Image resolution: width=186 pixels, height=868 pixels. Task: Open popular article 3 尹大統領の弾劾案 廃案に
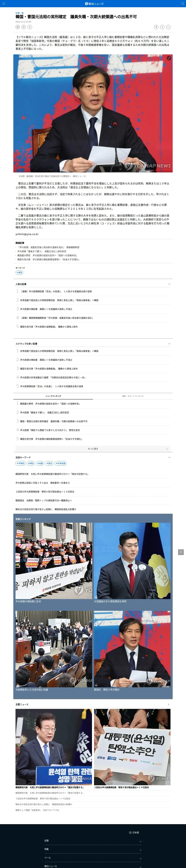pos(46,309)
